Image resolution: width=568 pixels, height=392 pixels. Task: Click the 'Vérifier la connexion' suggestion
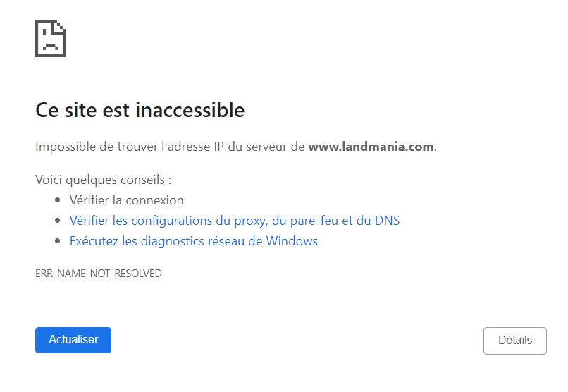point(126,200)
